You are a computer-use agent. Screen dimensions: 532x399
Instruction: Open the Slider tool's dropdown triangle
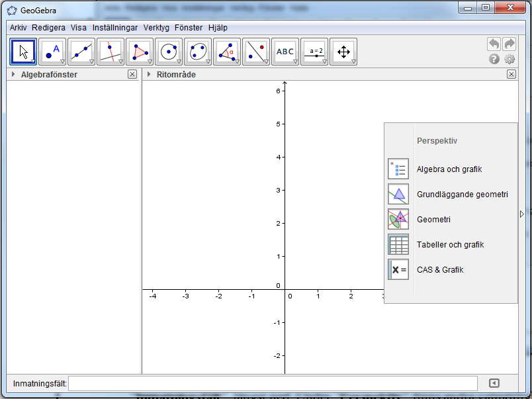[x=325, y=62]
